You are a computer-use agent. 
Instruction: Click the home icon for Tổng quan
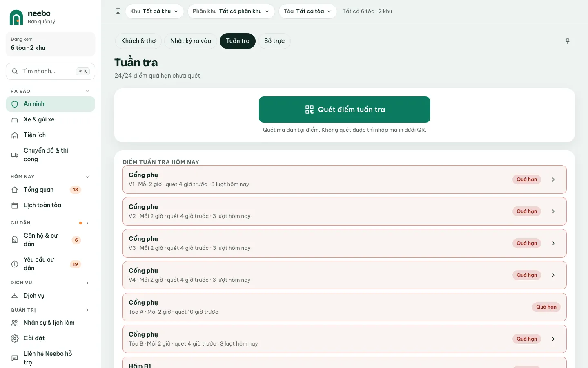click(15, 190)
